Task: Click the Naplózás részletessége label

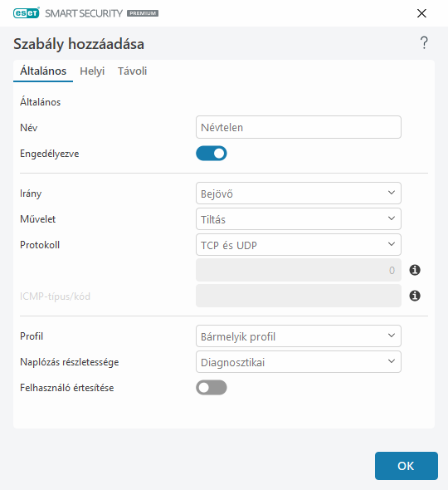Action: click(70, 362)
